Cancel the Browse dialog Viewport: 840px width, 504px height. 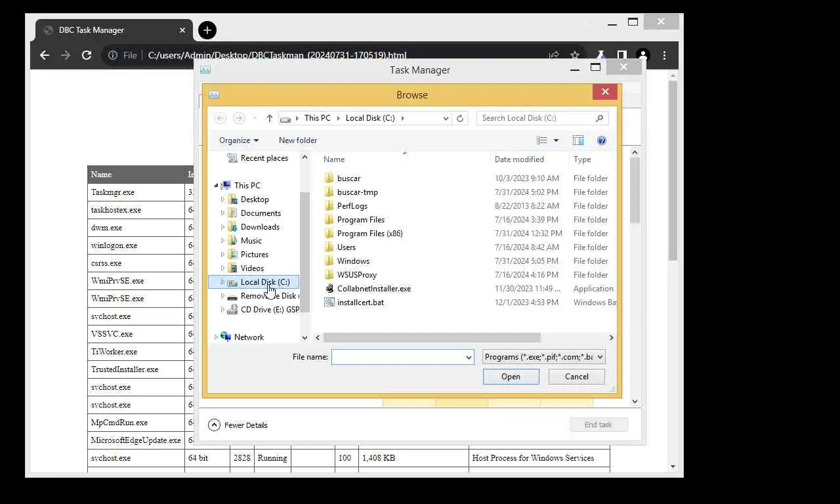(x=577, y=377)
